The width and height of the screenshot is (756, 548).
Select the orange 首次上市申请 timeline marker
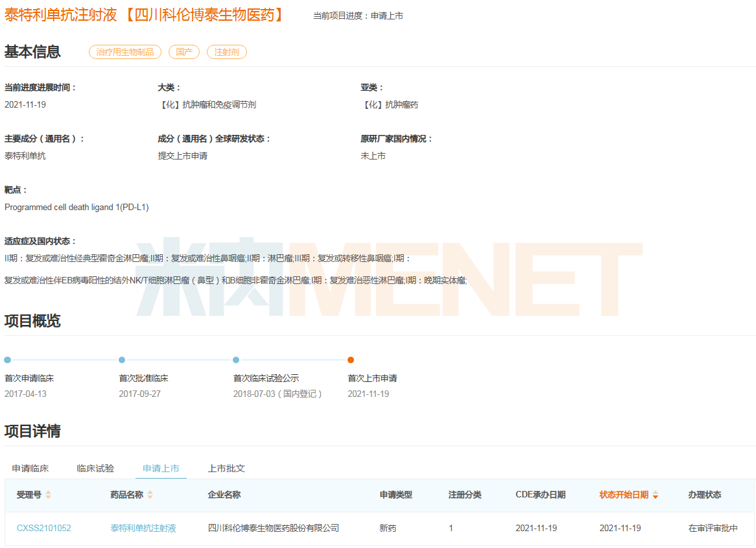click(351, 360)
